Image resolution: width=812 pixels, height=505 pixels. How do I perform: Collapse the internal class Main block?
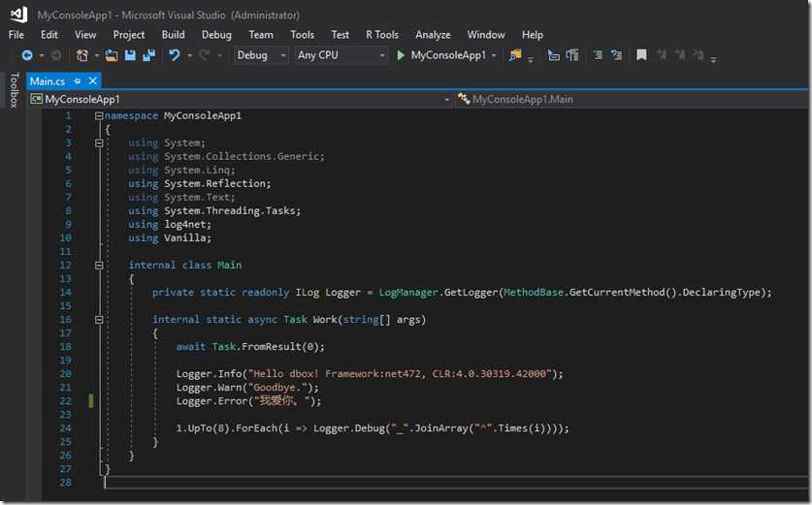(x=99, y=265)
